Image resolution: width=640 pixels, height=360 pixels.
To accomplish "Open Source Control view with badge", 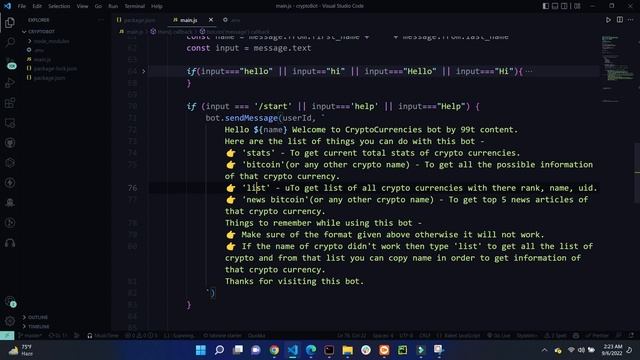I will 10,63.
